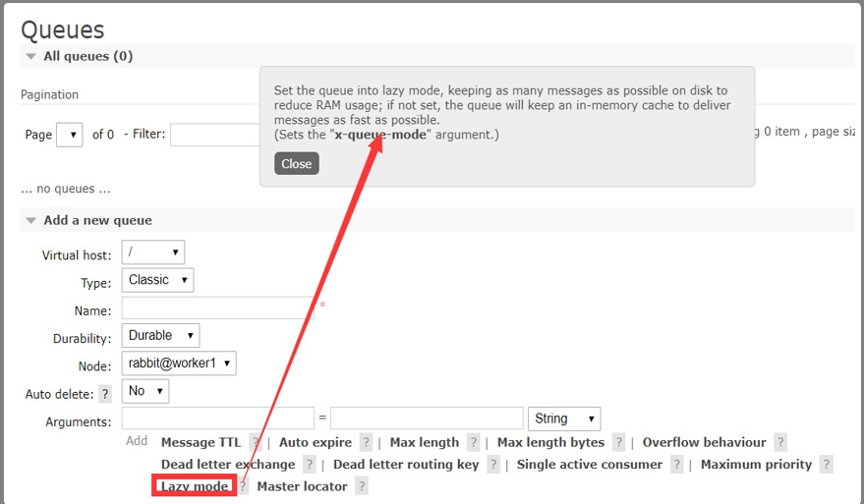Show help for Max length bytes
The width and height of the screenshot is (864, 504).
pyautogui.click(x=619, y=442)
